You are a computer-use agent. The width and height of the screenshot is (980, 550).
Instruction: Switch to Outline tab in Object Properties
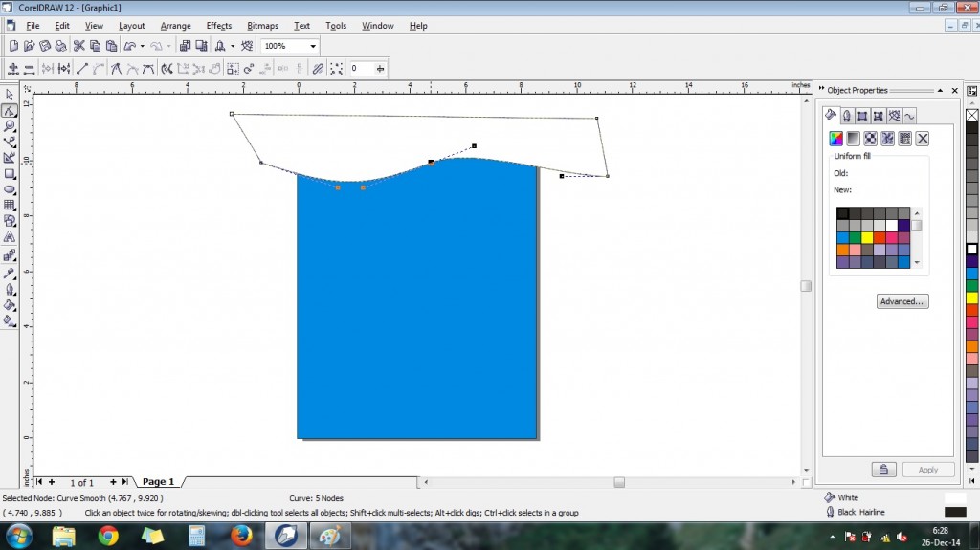[x=846, y=116]
